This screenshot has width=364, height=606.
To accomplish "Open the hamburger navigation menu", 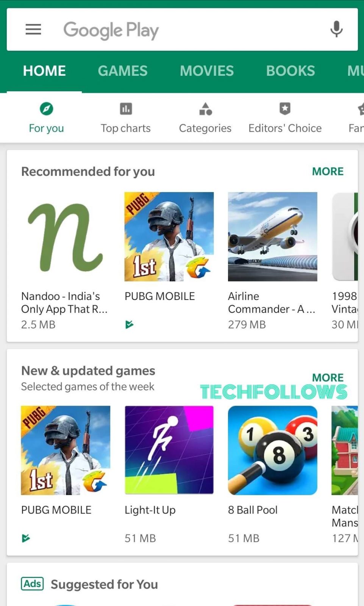I will tap(33, 30).
